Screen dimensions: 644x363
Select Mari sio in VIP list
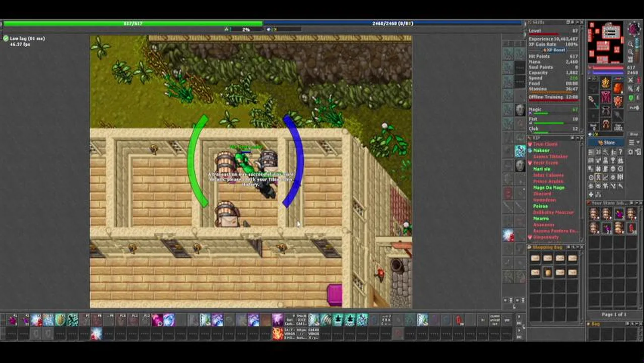pos(542,169)
